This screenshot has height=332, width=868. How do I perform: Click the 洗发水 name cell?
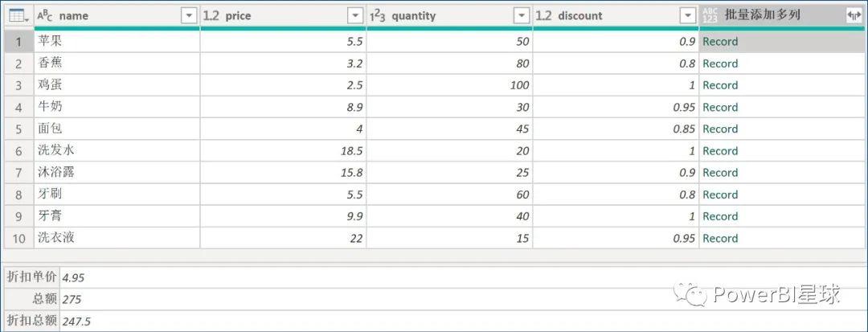117,151
